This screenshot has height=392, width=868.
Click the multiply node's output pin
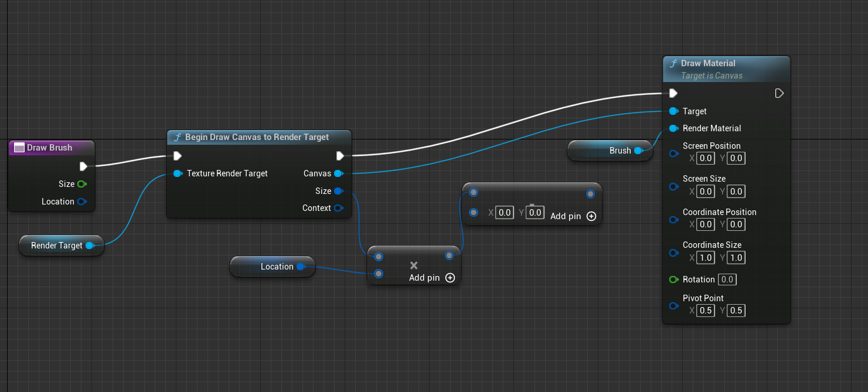[449, 255]
